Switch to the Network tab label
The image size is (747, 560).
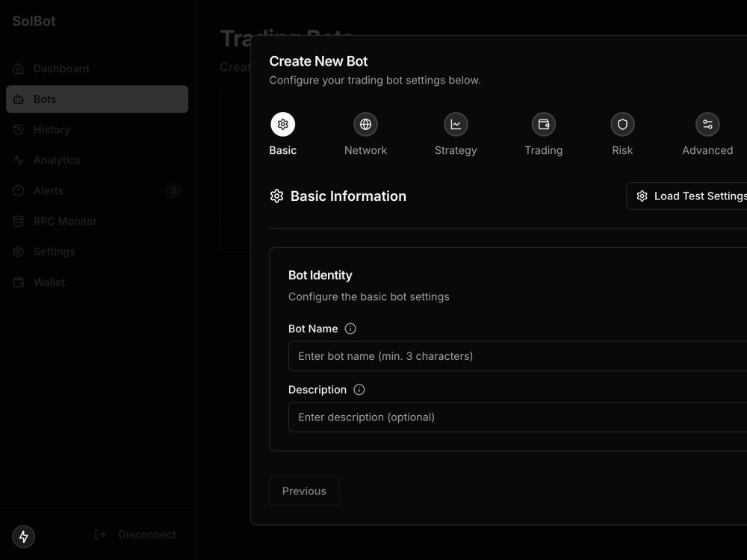365,150
